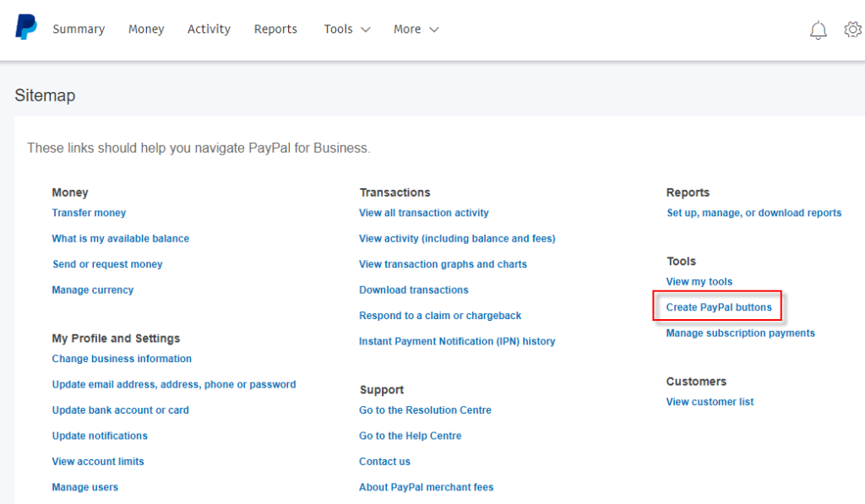The width and height of the screenshot is (865, 504).
Task: Click the Support section heading
Action: click(382, 390)
